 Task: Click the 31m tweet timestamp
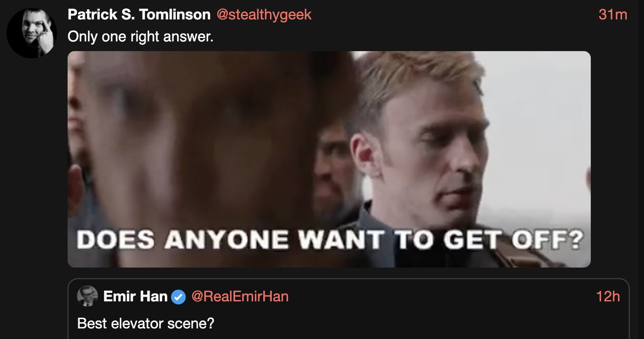click(x=613, y=15)
